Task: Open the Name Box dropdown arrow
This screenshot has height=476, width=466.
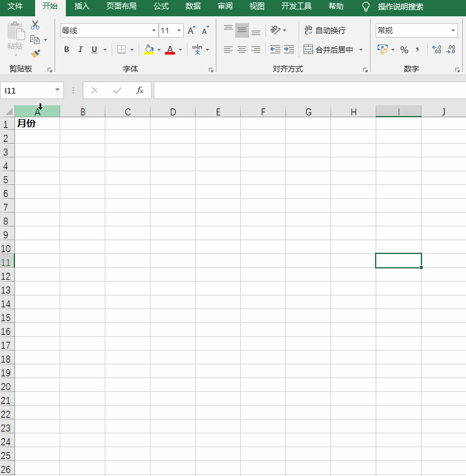Action: pos(57,90)
